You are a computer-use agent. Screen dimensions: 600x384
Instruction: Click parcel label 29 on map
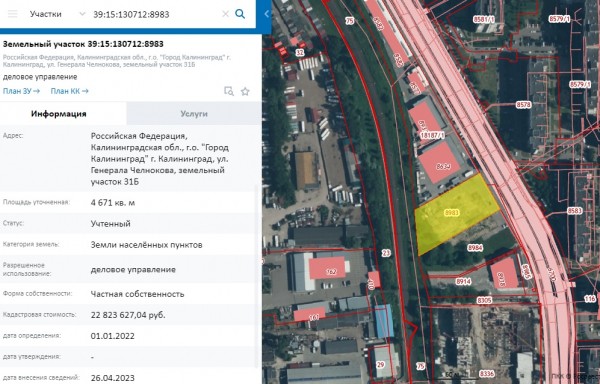click(380, 364)
